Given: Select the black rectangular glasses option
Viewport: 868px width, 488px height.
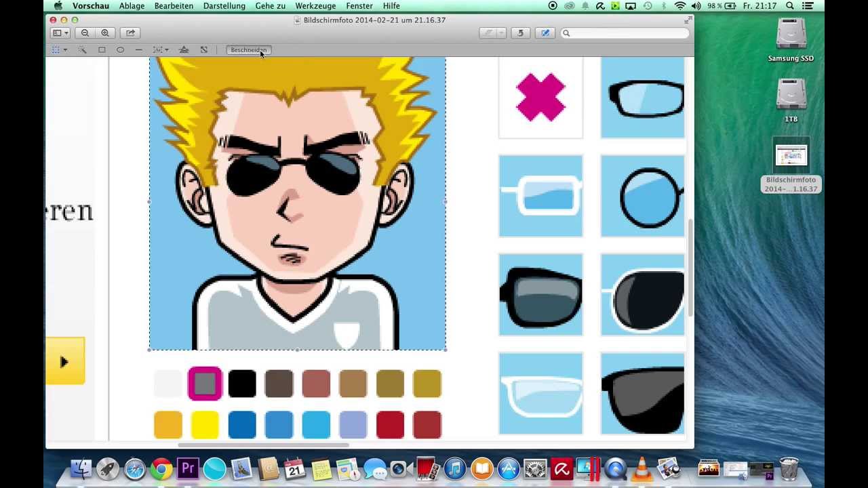Looking at the screenshot, I should [x=642, y=98].
